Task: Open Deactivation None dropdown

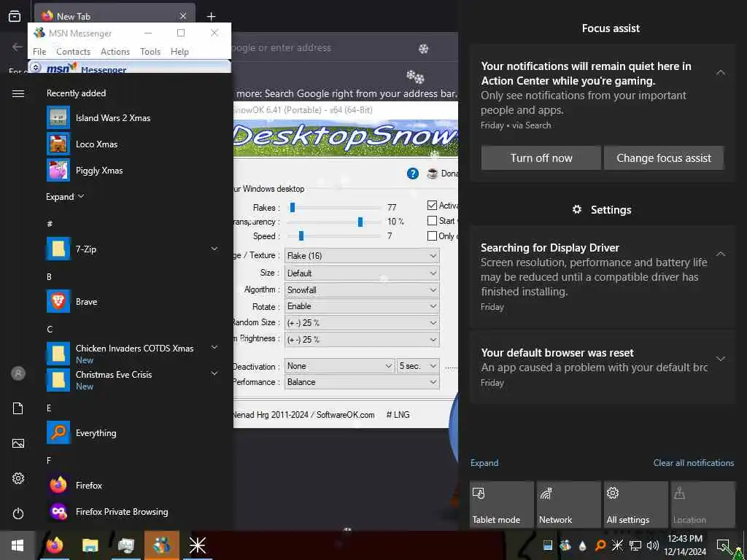Action: (x=340, y=366)
